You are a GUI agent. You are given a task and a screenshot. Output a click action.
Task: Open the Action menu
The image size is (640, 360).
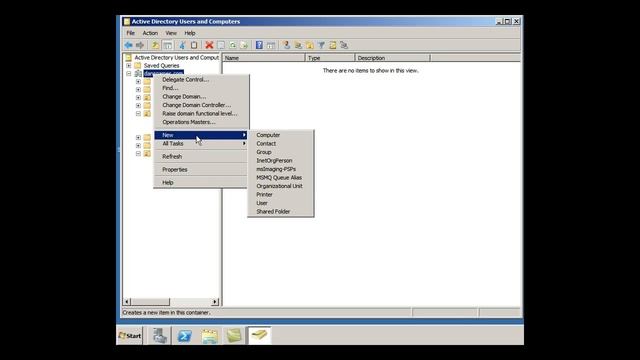coord(150,33)
